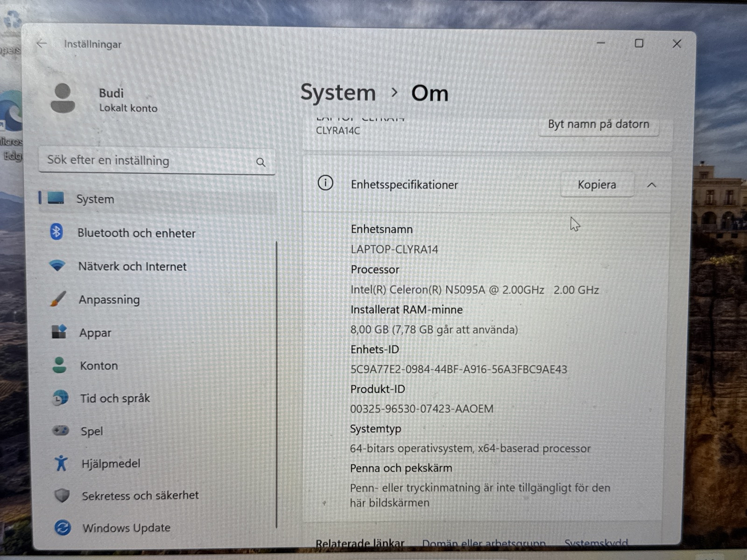The width and height of the screenshot is (747, 560).
Task: Click the Kopiera button
Action: [x=597, y=185]
